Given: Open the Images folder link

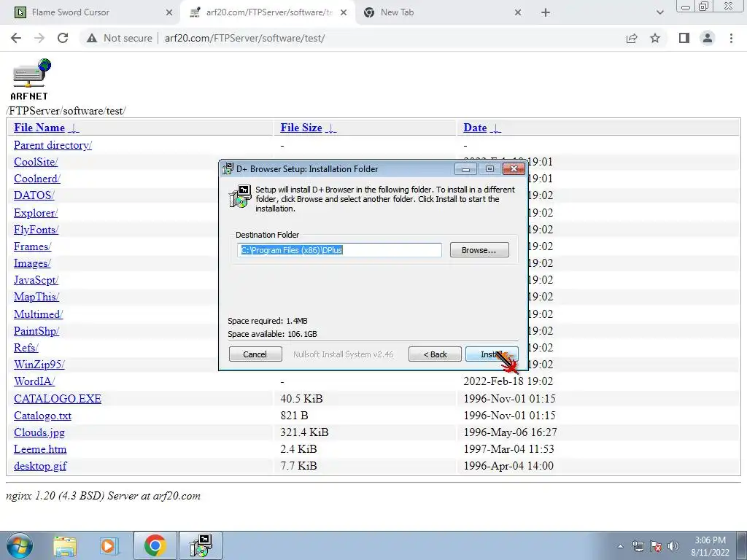Looking at the screenshot, I should (x=32, y=262).
